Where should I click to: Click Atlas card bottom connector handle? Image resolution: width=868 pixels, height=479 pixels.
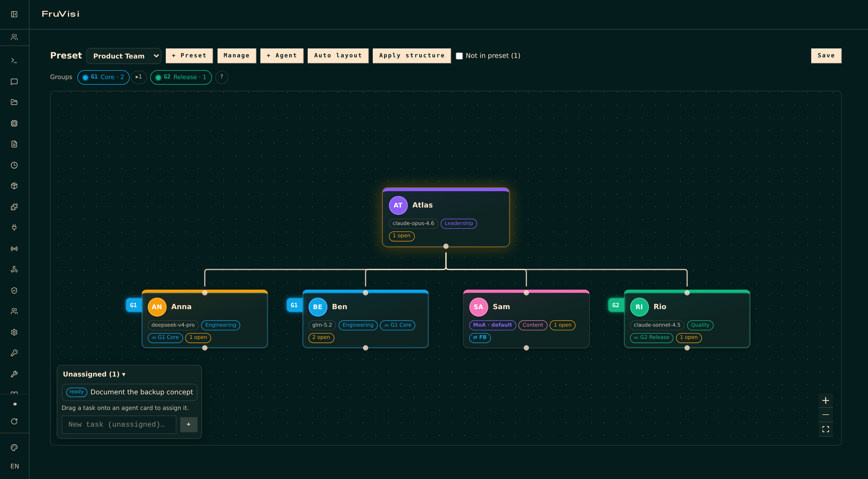click(x=446, y=246)
